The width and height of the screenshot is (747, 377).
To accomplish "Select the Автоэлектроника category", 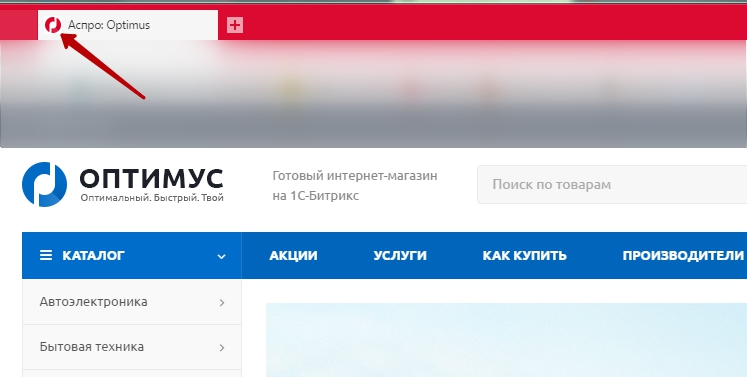I will coord(131,302).
